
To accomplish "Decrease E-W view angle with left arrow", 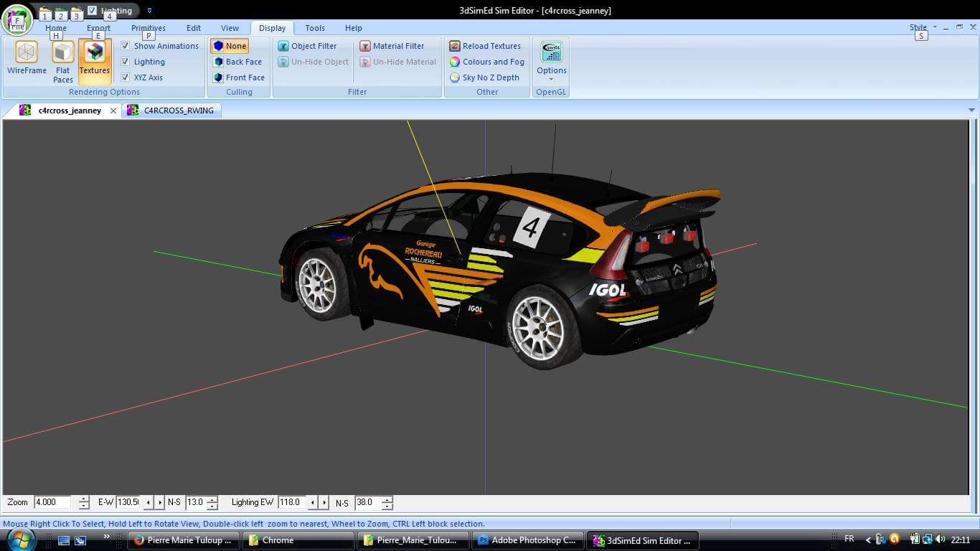I will pos(148,503).
